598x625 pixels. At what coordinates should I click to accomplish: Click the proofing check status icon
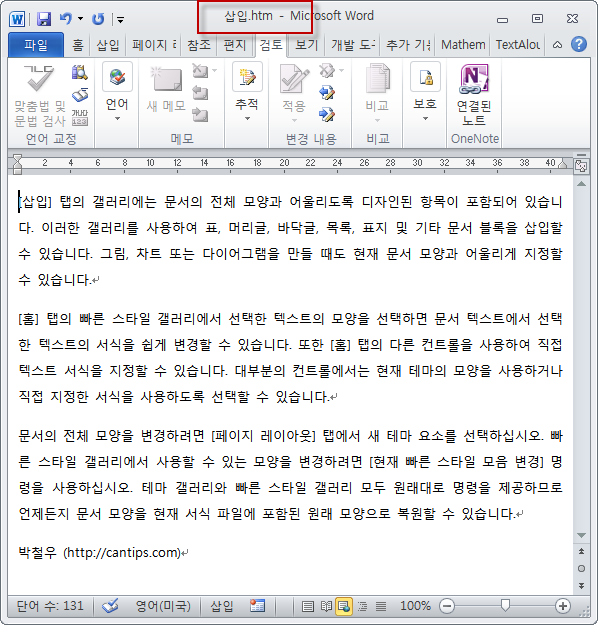point(110,606)
